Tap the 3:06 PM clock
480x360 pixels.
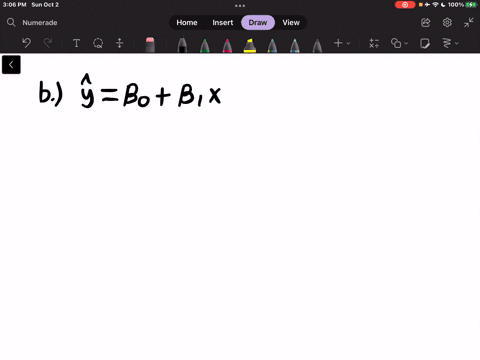coord(14,5)
